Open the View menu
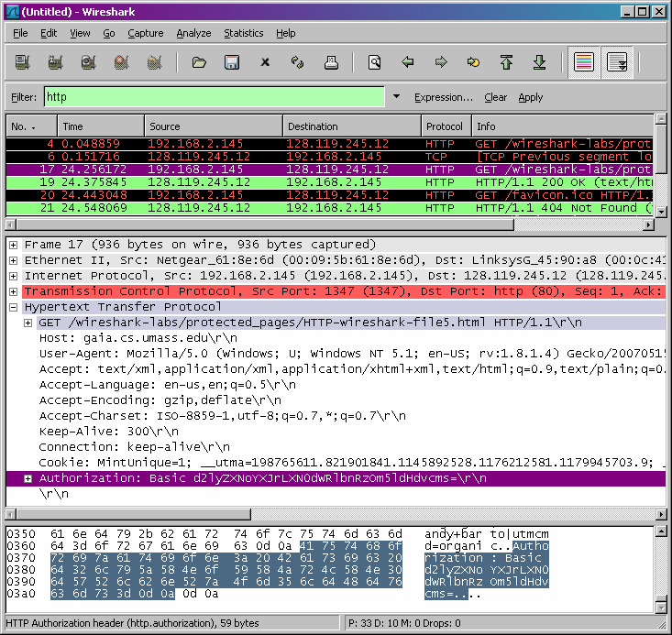 click(x=80, y=33)
